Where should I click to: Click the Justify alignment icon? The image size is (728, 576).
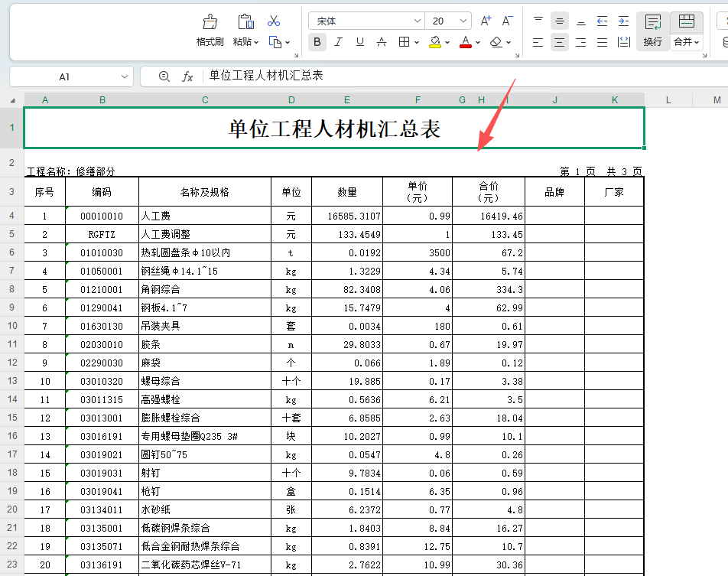(x=602, y=42)
